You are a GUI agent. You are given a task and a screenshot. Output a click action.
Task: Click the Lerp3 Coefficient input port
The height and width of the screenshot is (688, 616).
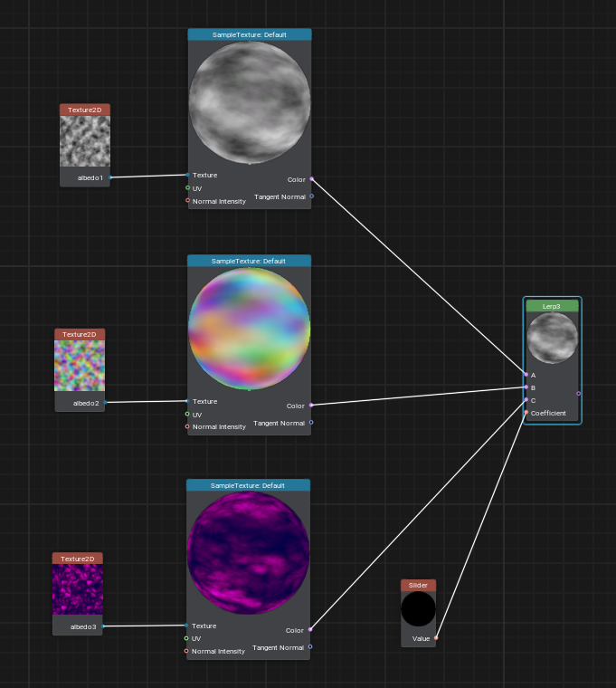526,413
